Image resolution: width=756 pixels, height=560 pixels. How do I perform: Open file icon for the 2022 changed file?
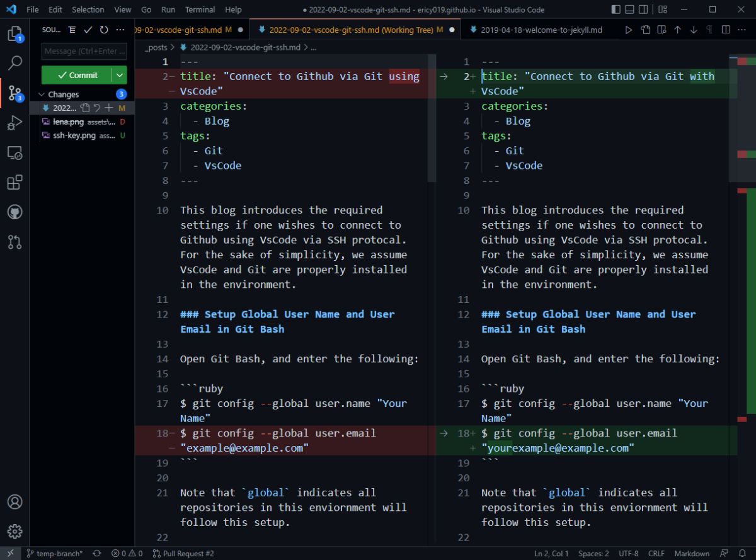(x=86, y=108)
